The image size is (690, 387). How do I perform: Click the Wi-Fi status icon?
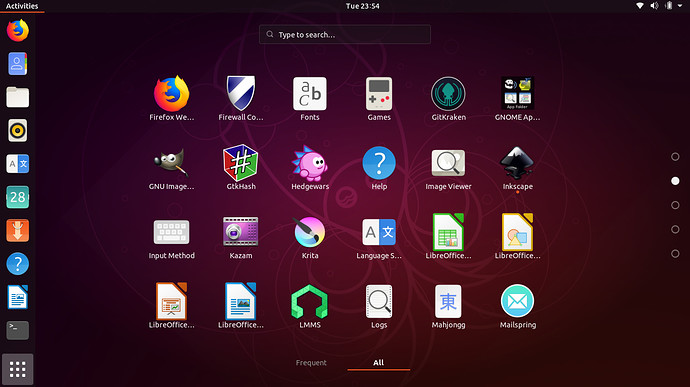click(640, 6)
